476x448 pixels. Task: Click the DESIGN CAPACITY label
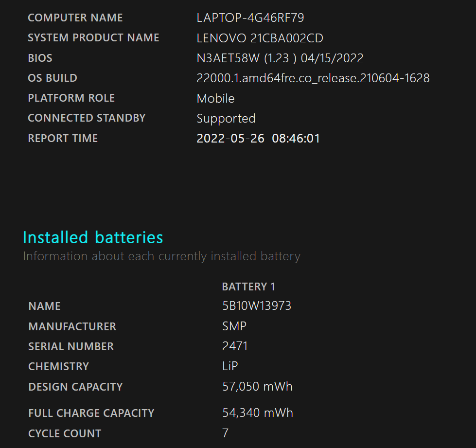click(75, 387)
